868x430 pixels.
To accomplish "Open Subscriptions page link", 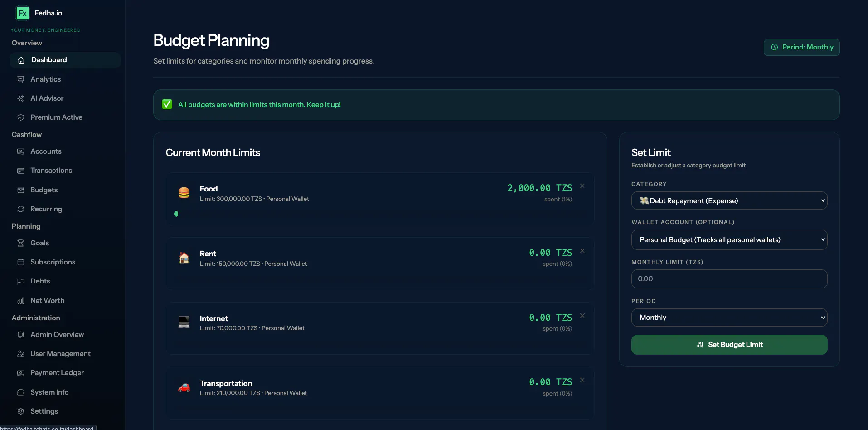I will coord(65,262).
